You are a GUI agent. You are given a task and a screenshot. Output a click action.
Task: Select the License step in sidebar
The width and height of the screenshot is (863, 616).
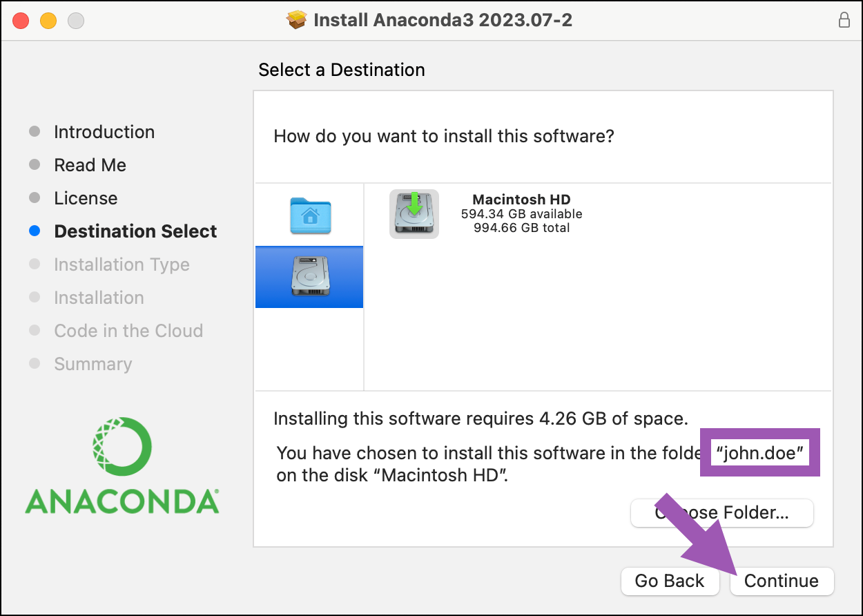86,198
